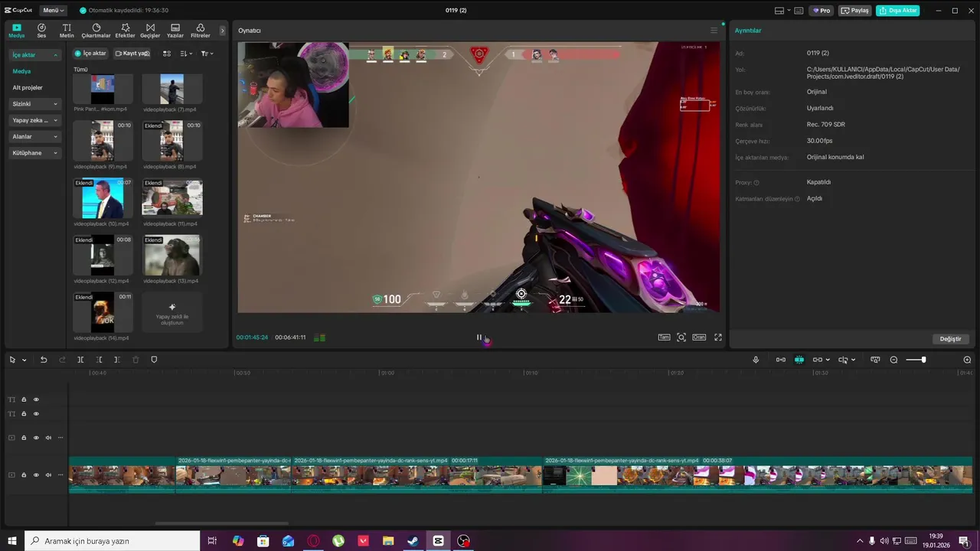Screen dimensions: 980x551
Task: Zoom out the timeline with minus icon
Action: [893, 360]
